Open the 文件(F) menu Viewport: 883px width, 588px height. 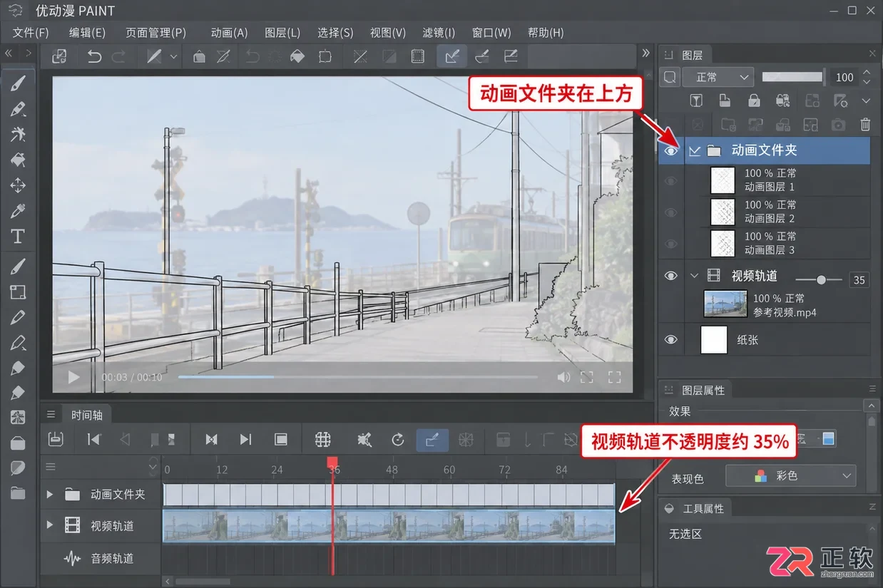31,33
